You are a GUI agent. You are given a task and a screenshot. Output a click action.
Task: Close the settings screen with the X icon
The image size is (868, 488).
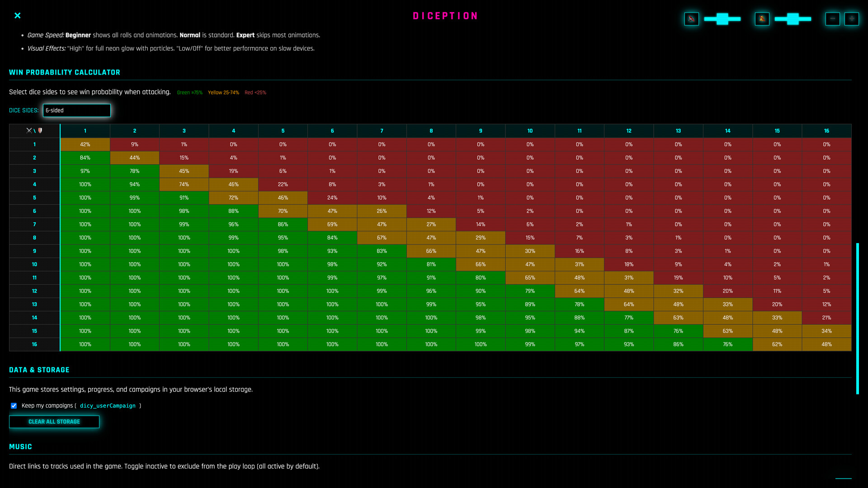(17, 15)
